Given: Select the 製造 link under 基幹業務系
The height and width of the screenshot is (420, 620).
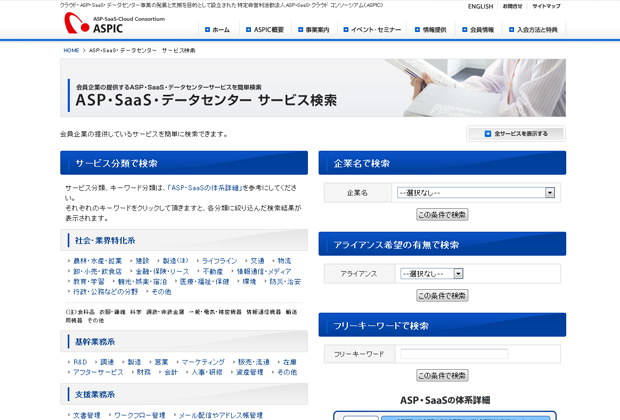Looking at the screenshot, I should pos(134,362).
